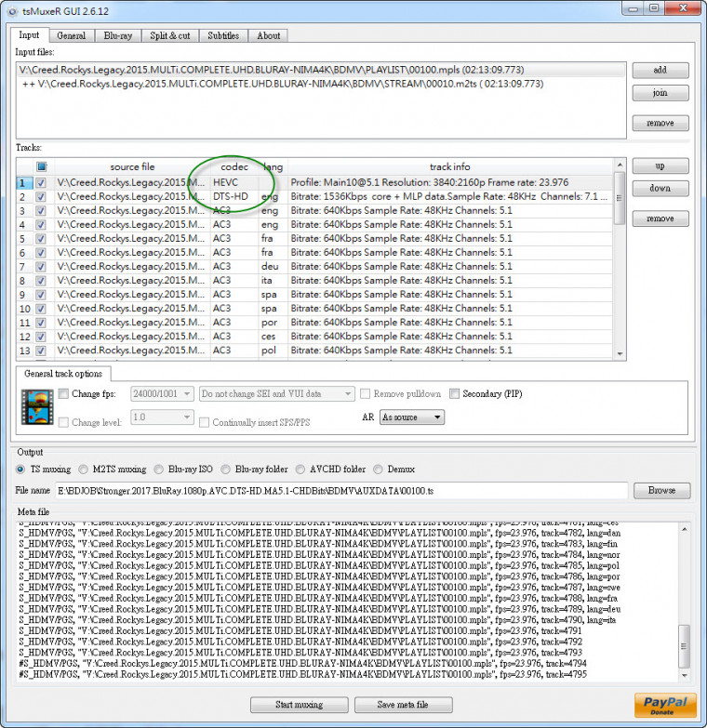
Task: Tick the Secondary (PIP) checkbox
Action: 456,394
